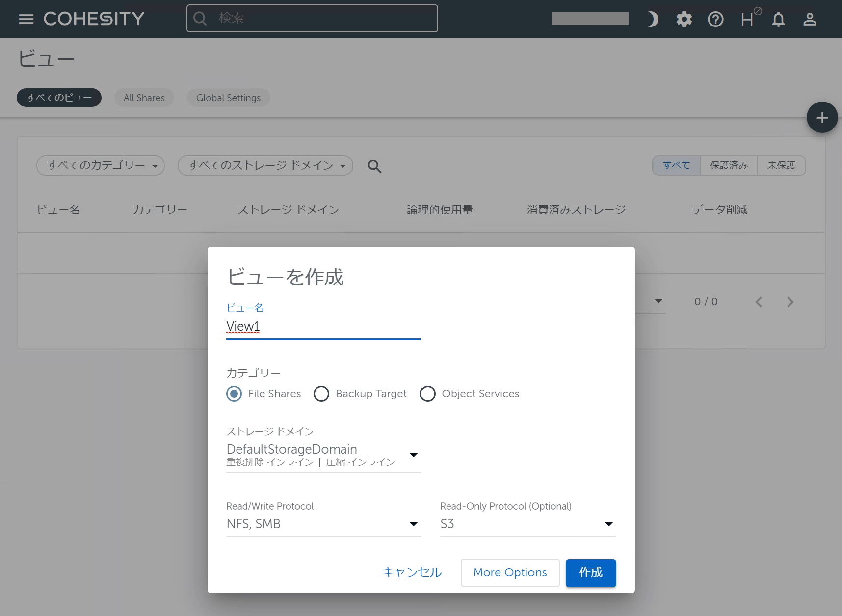
Task: Sort by 論理的使用量 column header
Action: click(x=440, y=210)
